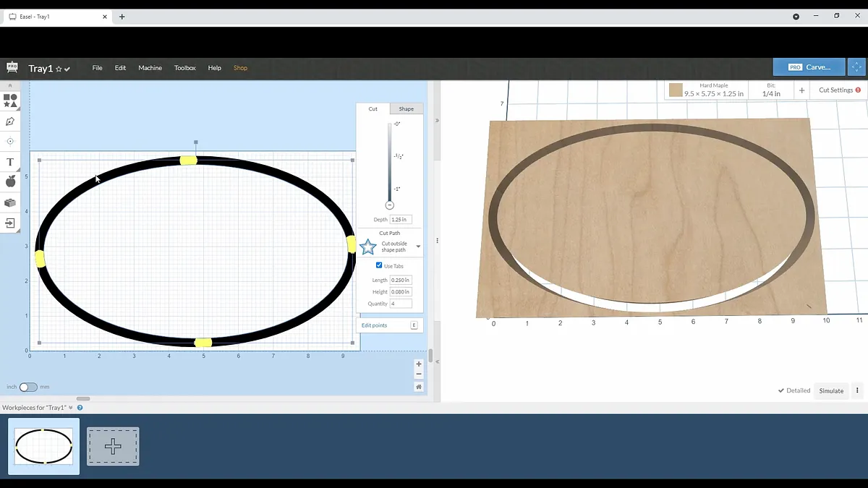Click the jog machine arrows icon

(x=856, y=67)
